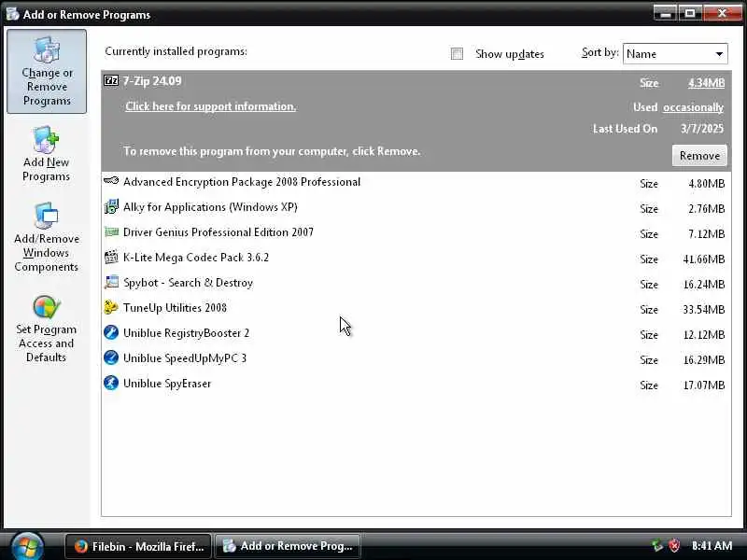Click the Alky for Applications icon
The image size is (747, 560).
(111, 206)
